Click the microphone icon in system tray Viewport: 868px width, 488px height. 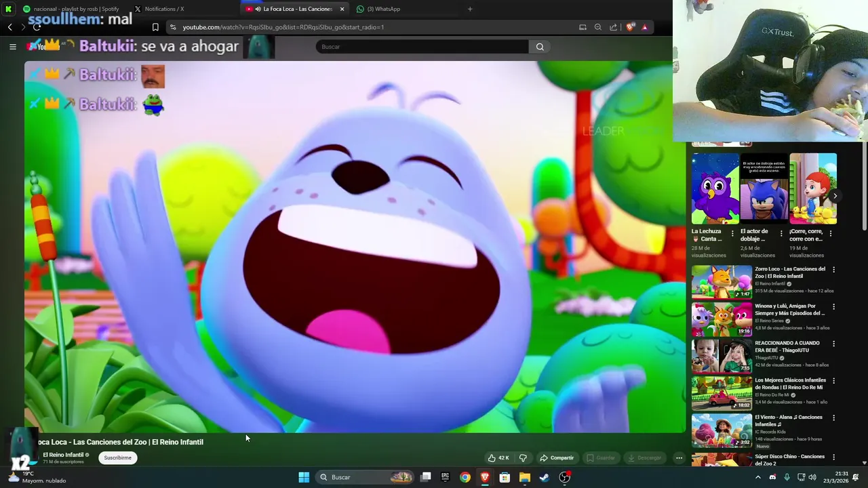click(x=787, y=477)
